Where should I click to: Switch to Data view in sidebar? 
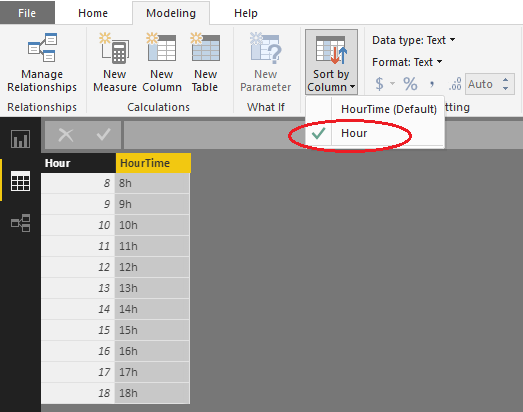(x=20, y=181)
